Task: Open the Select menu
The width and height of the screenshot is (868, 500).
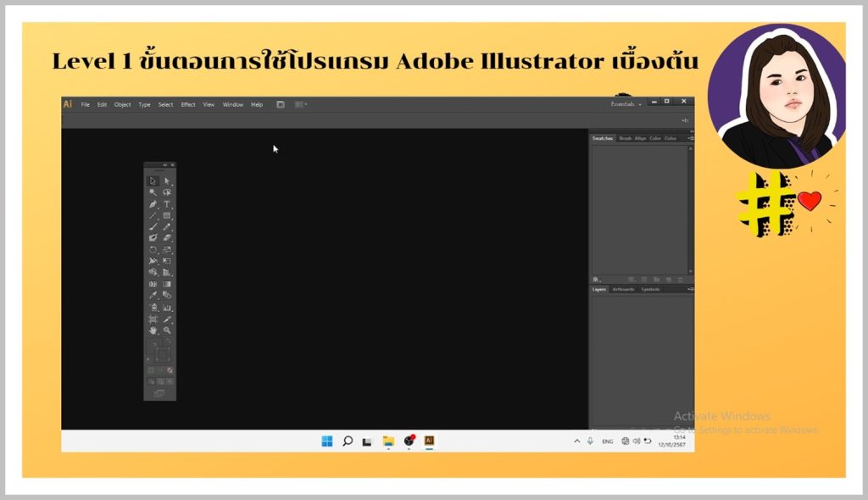Action: pos(165,104)
